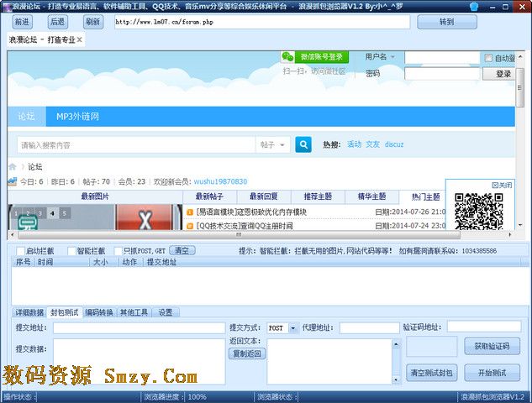Click the statistics chart icon
532x403 pixels.
click(x=13, y=181)
